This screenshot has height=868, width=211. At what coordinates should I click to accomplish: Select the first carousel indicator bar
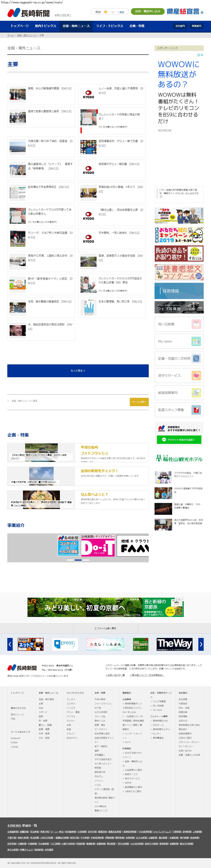[x=70, y=560]
